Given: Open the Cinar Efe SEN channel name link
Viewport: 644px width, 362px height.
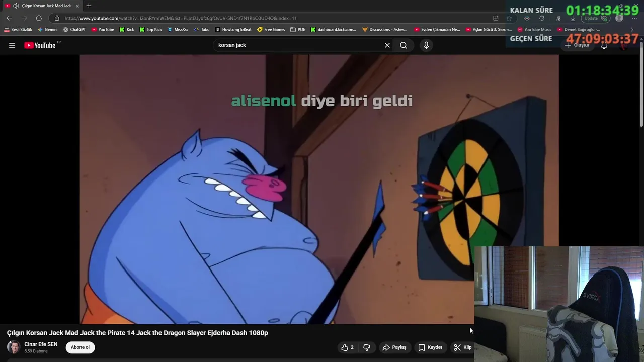Looking at the screenshot, I should pos(41,344).
